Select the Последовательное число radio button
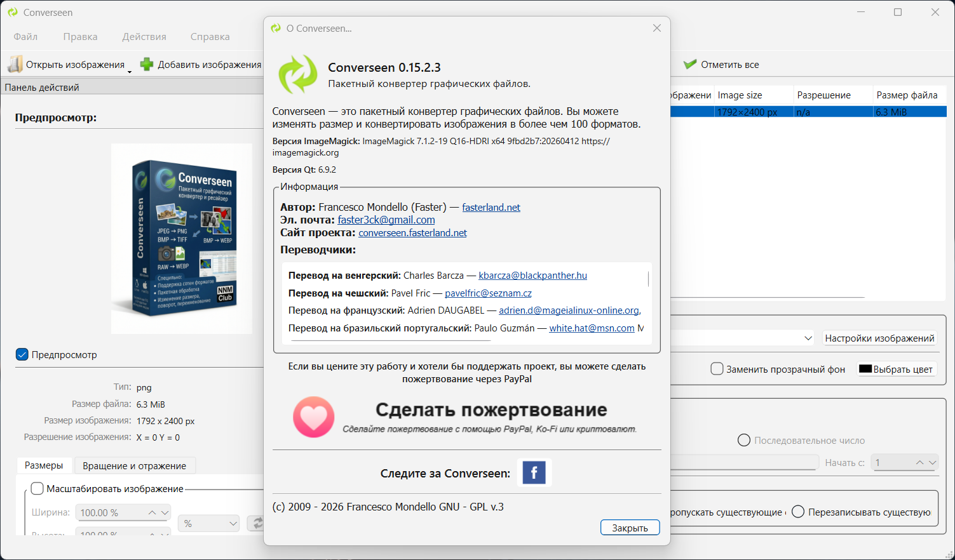Image resolution: width=955 pixels, height=560 pixels. [743, 440]
